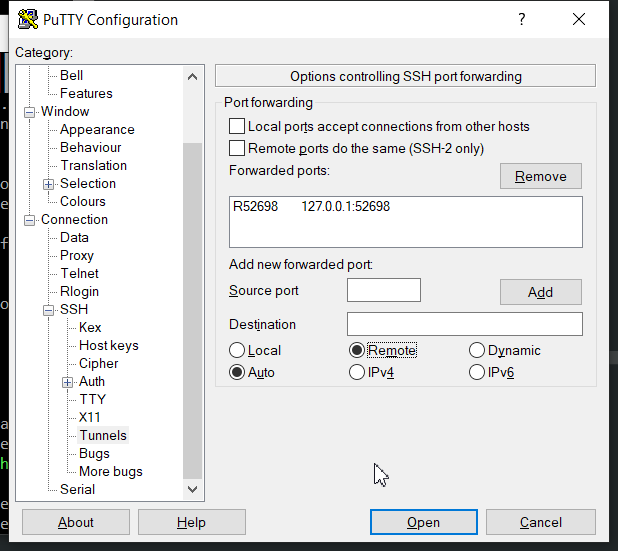Open the X11 category
The image size is (618, 551).
pyautogui.click(x=89, y=418)
